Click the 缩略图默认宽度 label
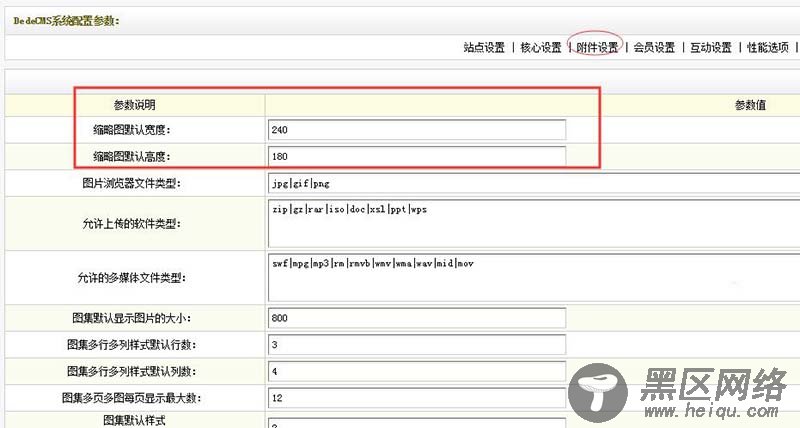Screen dimensions: 800x428 coord(132,130)
